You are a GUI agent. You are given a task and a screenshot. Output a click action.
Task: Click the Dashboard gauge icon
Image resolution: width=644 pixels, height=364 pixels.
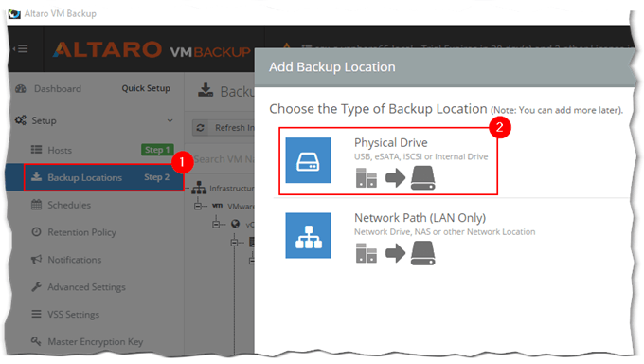pos(21,89)
